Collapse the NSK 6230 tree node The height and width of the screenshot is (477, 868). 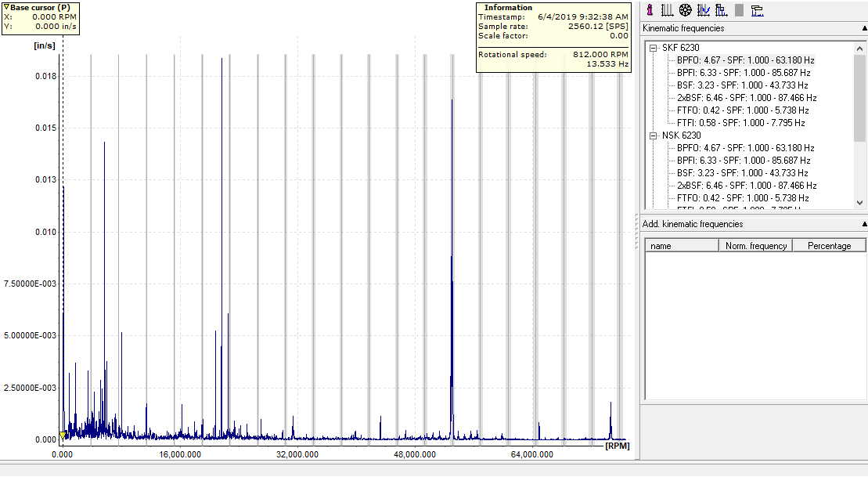pos(653,136)
